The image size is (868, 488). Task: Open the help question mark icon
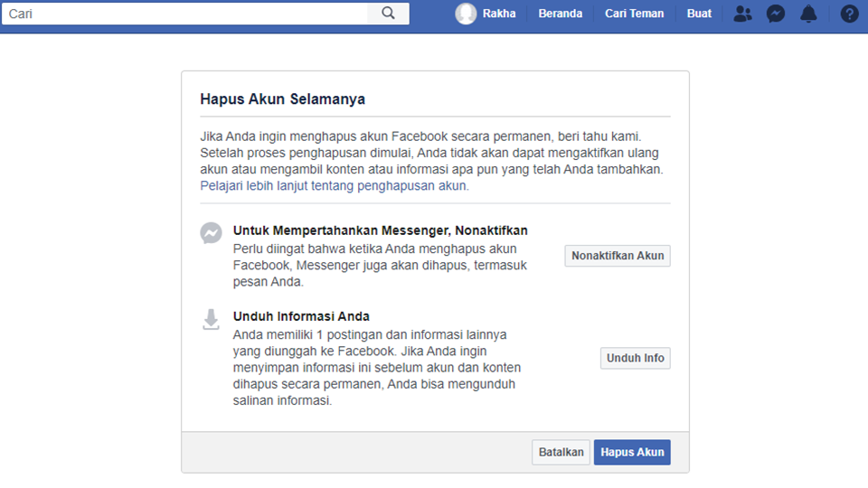849,14
